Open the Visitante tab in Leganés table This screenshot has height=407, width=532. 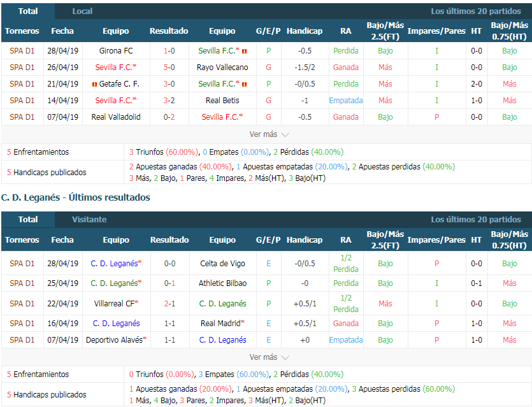(x=89, y=220)
